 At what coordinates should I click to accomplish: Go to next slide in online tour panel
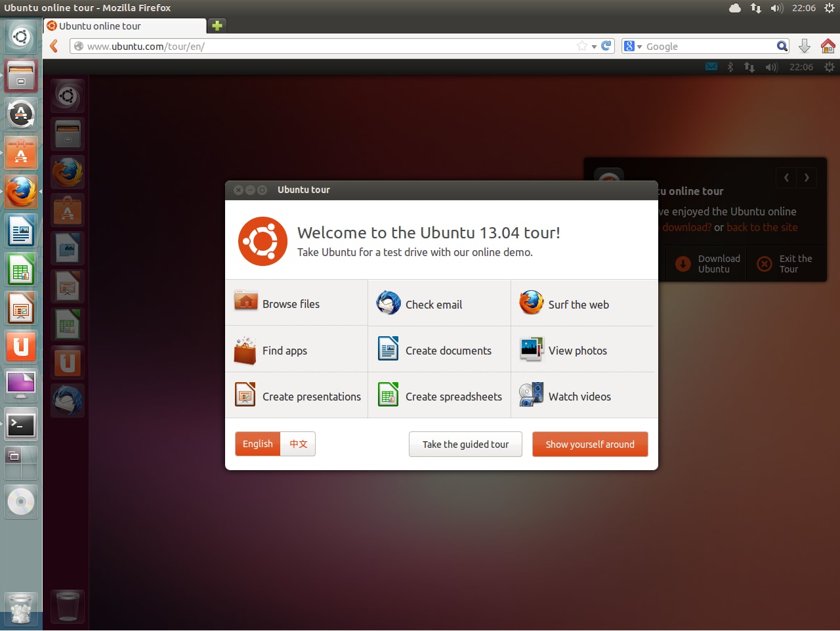[807, 177]
